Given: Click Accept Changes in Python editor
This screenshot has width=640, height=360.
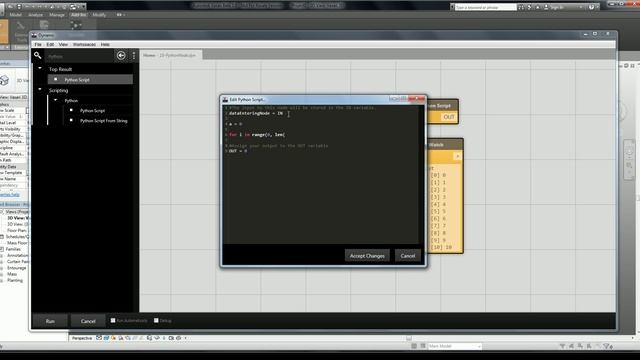Looking at the screenshot, I should (x=367, y=256).
